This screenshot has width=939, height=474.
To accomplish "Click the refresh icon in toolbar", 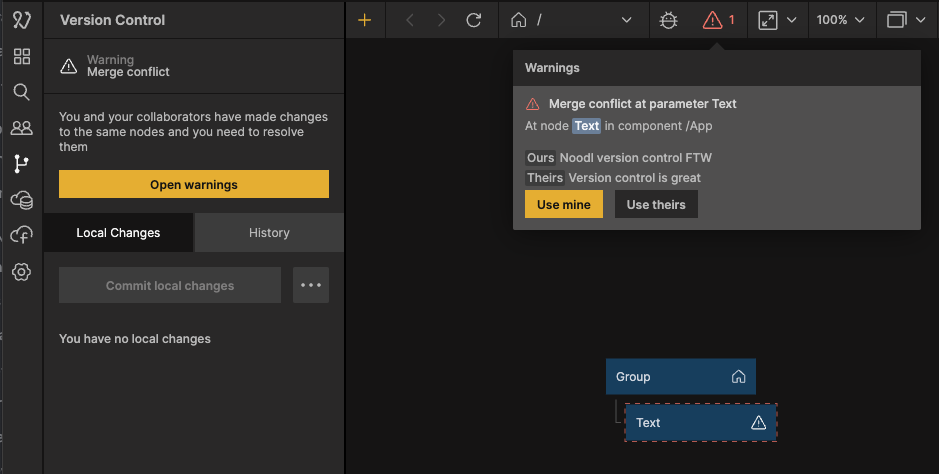I will click(474, 20).
